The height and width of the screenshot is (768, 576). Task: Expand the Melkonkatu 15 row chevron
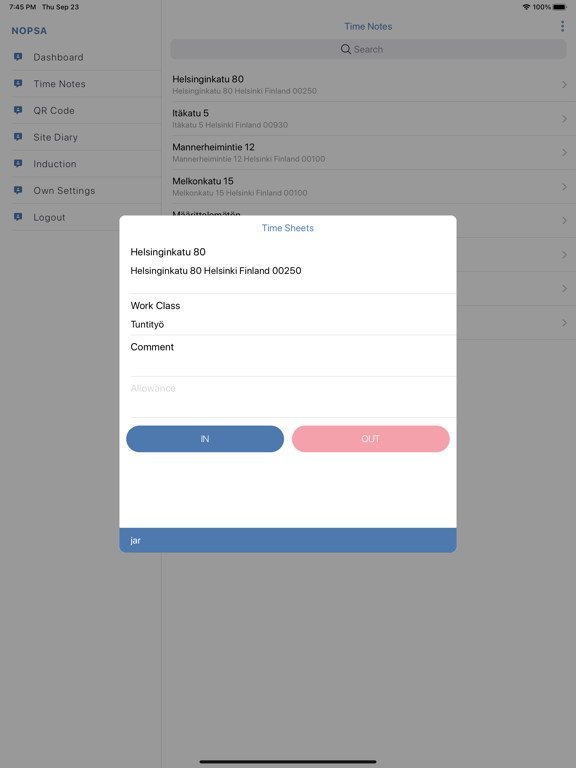pyautogui.click(x=564, y=187)
